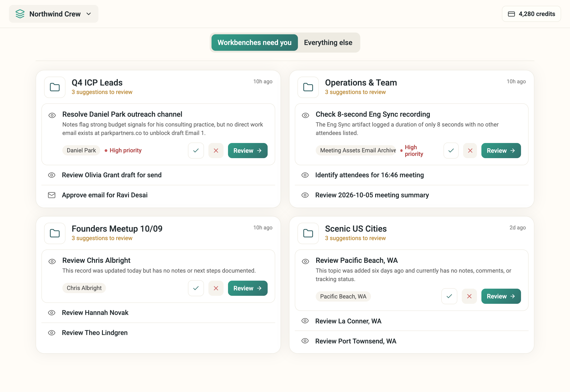Click eye icon beside Resolve Daniel Park outreach
The width and height of the screenshot is (570, 392).
pos(52,115)
